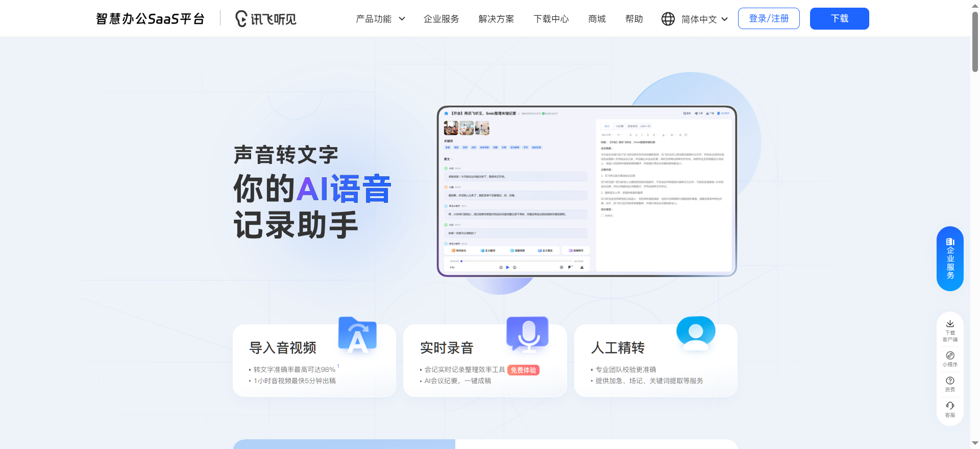Click the scrollbar down arrow
This screenshot has width=980, height=449.
(x=975, y=443)
